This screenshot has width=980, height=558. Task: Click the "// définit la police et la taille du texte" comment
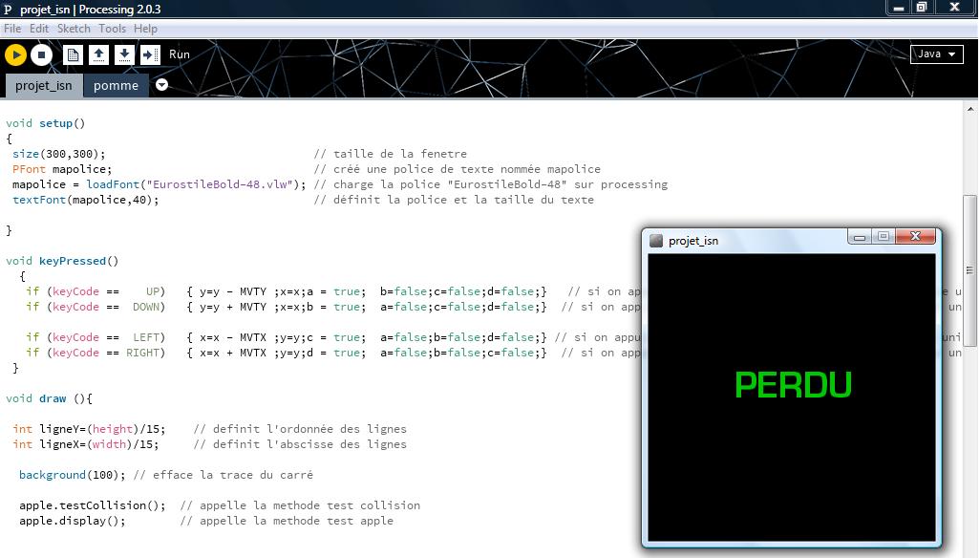coord(454,200)
